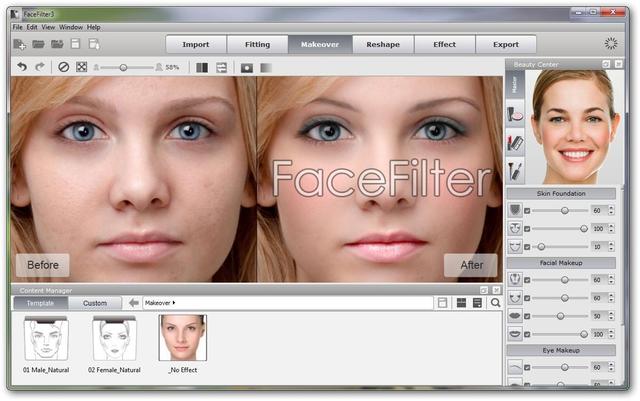Open the View menu
Screen dimensions: 640x401
pyautogui.click(x=48, y=27)
